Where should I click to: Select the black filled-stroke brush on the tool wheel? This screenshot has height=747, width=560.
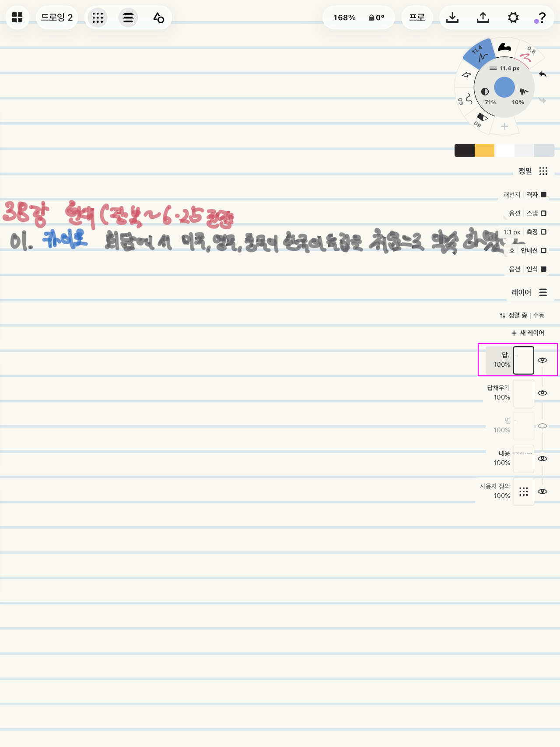[504, 47]
